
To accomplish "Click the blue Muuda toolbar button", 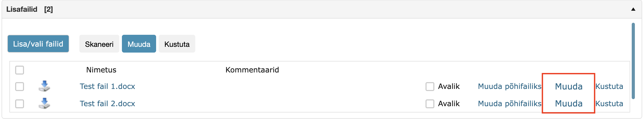I will click(139, 44).
